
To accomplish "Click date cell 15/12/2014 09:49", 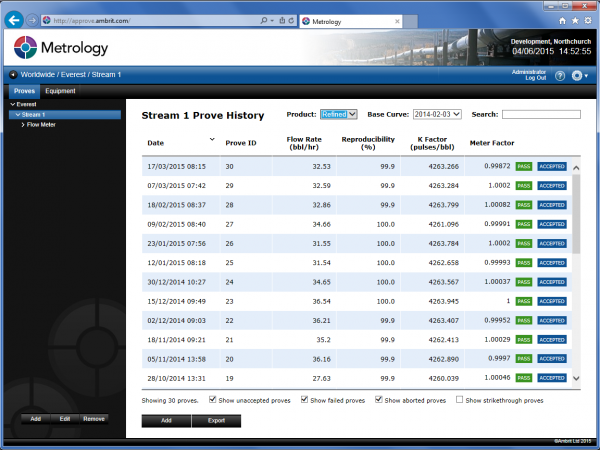I will click(176, 302).
